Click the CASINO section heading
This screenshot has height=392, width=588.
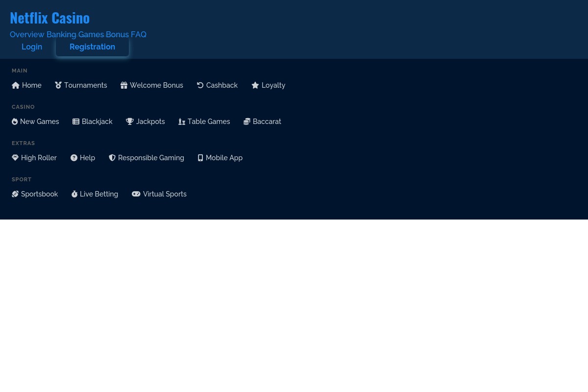point(23,107)
